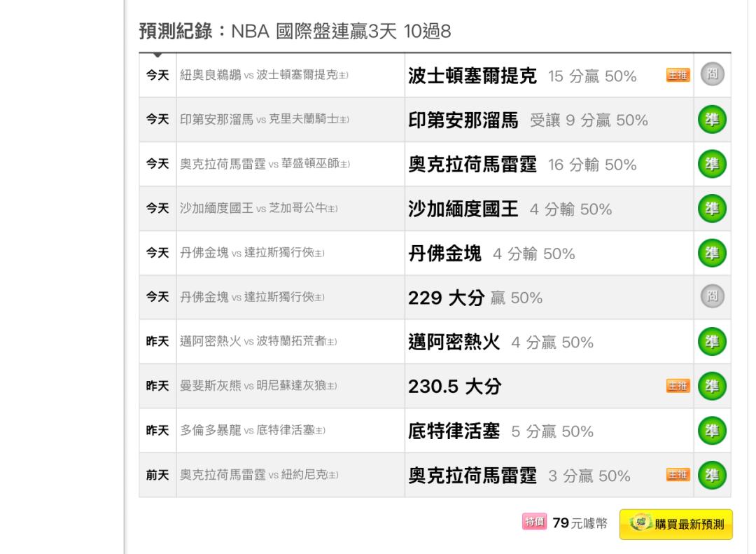This screenshot has height=554, width=756.
Task: Open matchup 奧克拉荷馬雷霆 vs 紐約尼克
Action: [259, 475]
